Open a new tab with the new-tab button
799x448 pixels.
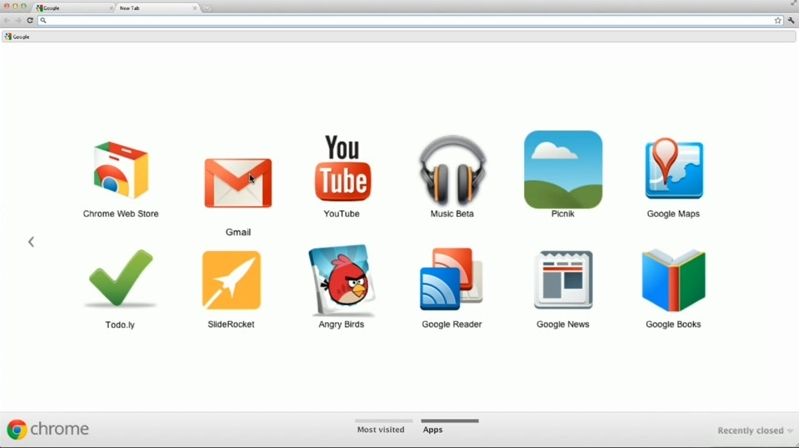206,8
